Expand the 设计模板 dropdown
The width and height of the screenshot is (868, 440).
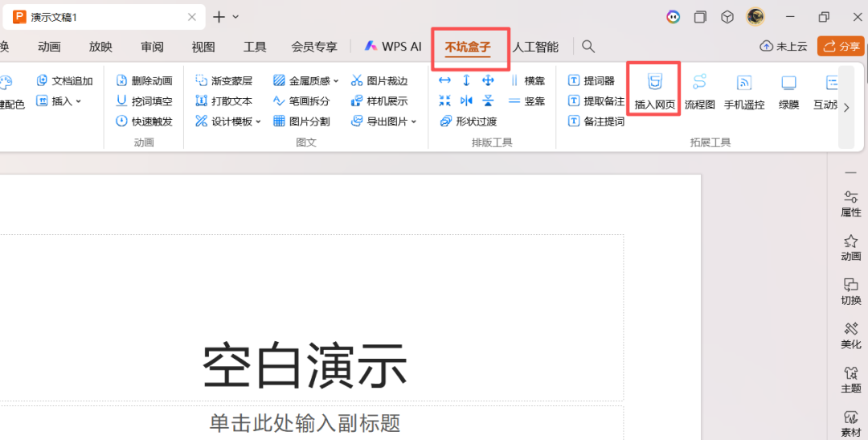click(x=258, y=122)
